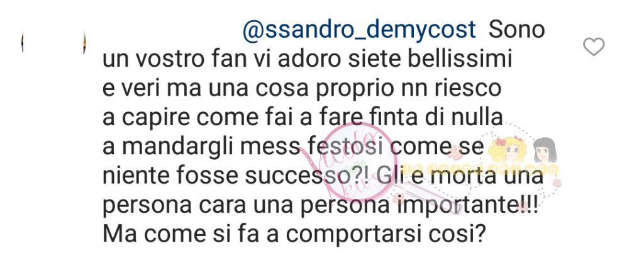Open the commenter's partially hidden profile picture
The width and height of the screenshot is (644, 258).
click(x=53, y=42)
